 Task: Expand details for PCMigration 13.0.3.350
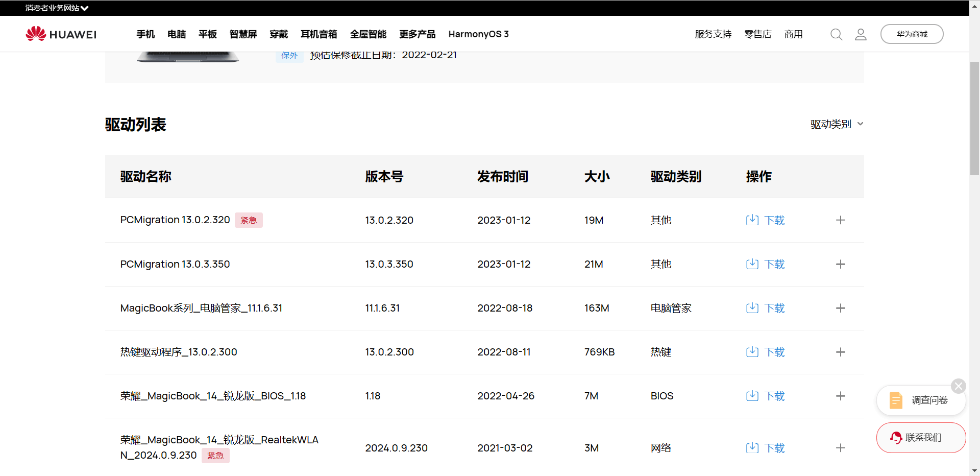click(x=841, y=264)
